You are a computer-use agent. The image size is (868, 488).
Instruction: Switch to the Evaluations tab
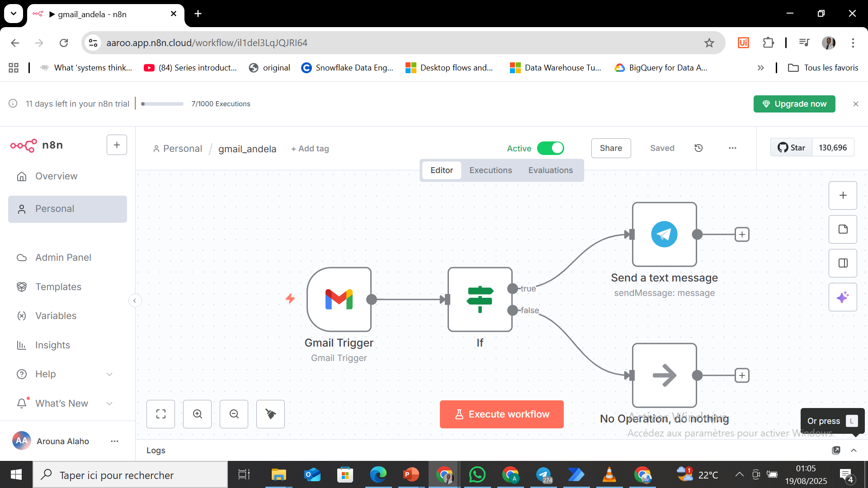coord(550,170)
